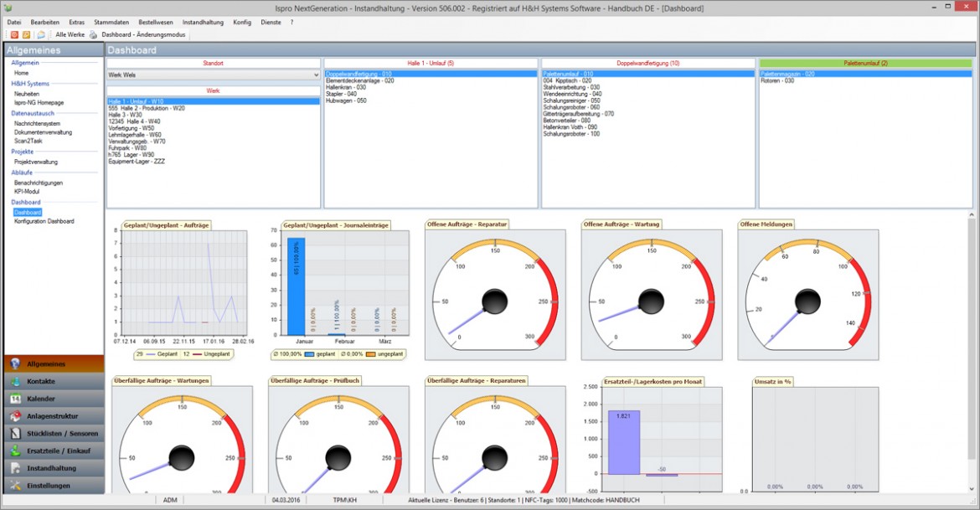Toggle the Geplant series in the legend
The image size is (980, 510).
[x=166, y=353]
